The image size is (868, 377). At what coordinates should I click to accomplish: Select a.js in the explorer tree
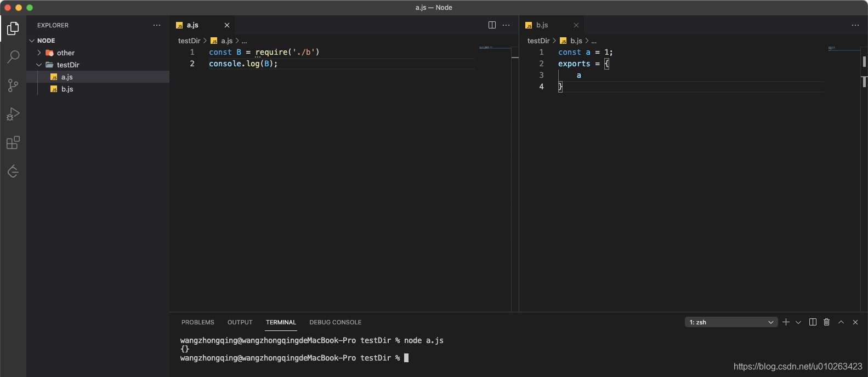98,77
